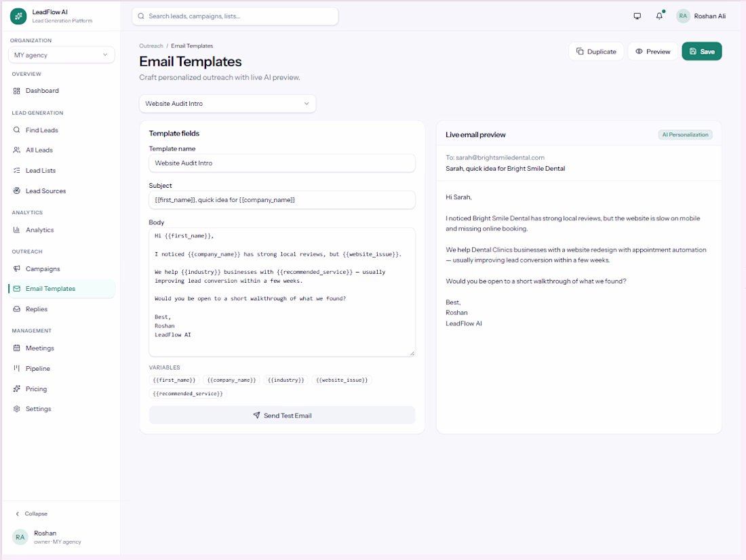Click the Campaigns megaphone icon
This screenshot has height=560, width=746.
coord(17,269)
